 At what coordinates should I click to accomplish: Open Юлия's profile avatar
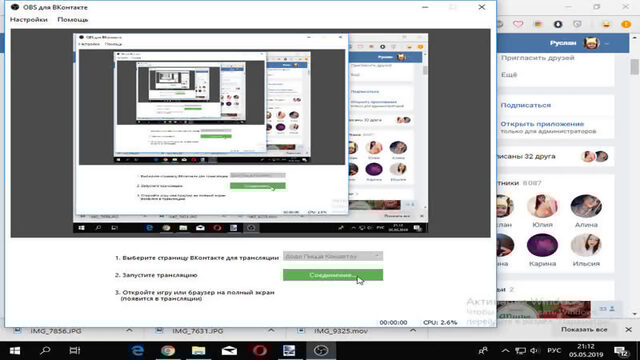point(542,206)
